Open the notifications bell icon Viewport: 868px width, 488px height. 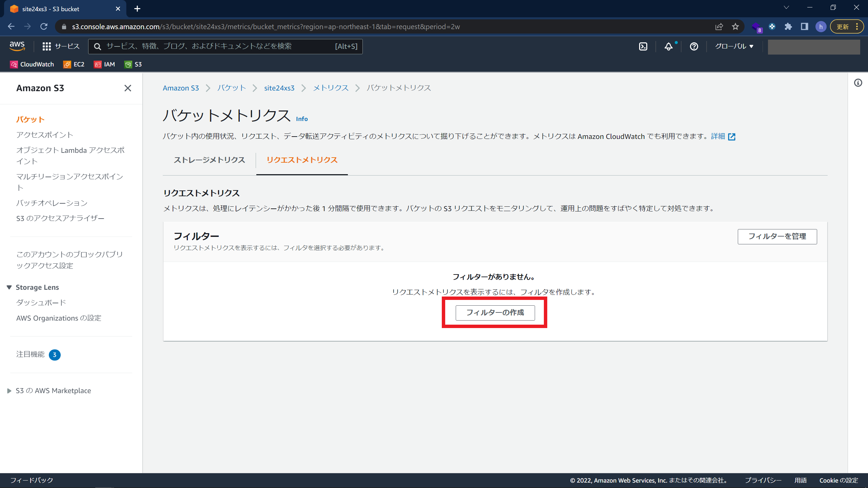[x=669, y=46]
